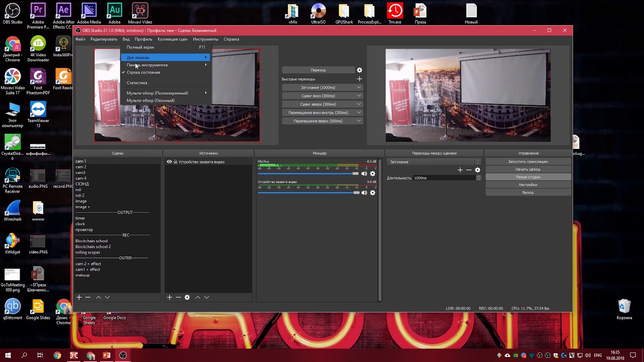
Task: Add a new scene with plus
Action: [79, 297]
